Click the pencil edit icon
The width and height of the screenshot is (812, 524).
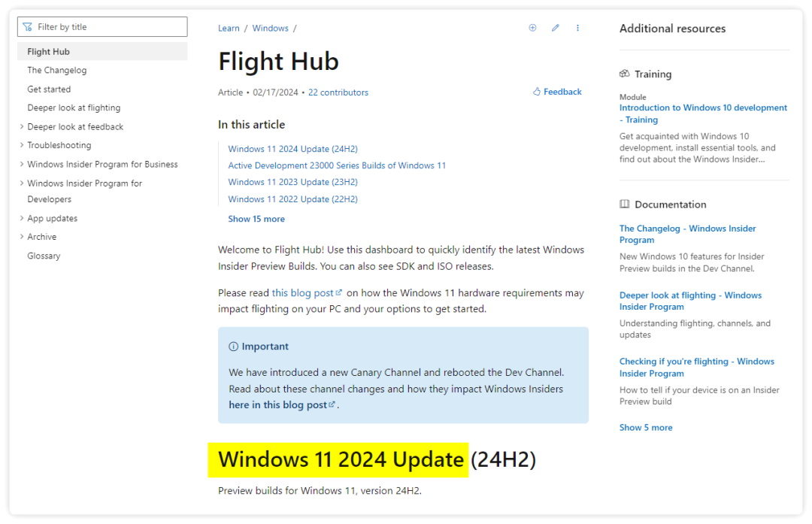pyautogui.click(x=556, y=28)
